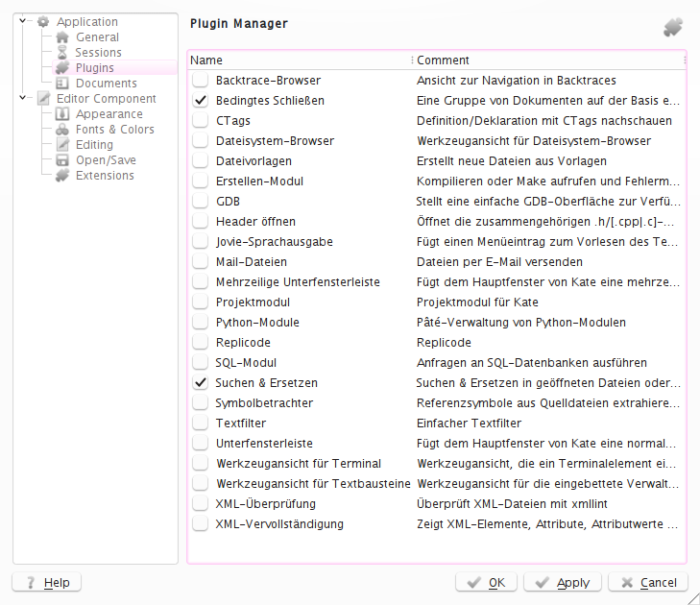Collapse the Editor Component tree node
Viewport: 700px width, 605px height.
tap(23, 98)
